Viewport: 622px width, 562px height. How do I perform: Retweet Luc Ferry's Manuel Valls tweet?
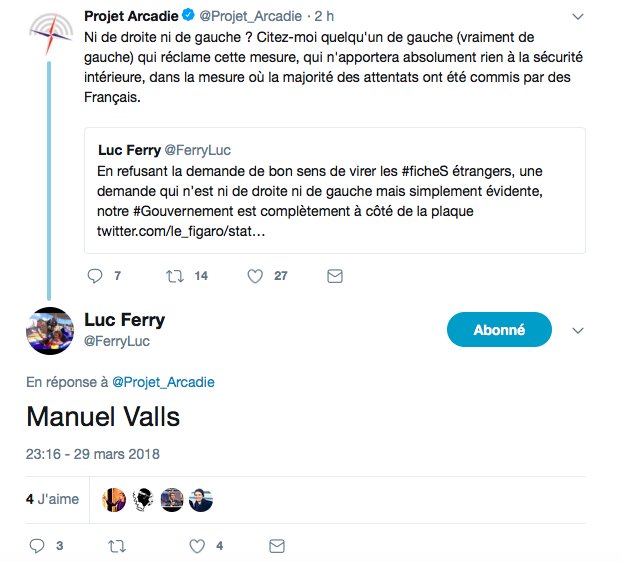tap(117, 546)
